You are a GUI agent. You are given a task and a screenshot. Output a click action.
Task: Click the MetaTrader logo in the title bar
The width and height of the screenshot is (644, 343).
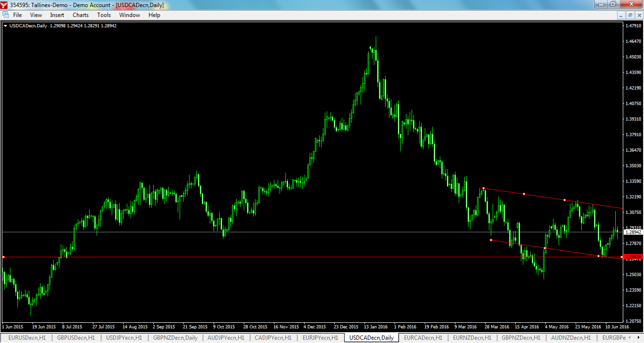click(x=4, y=4)
